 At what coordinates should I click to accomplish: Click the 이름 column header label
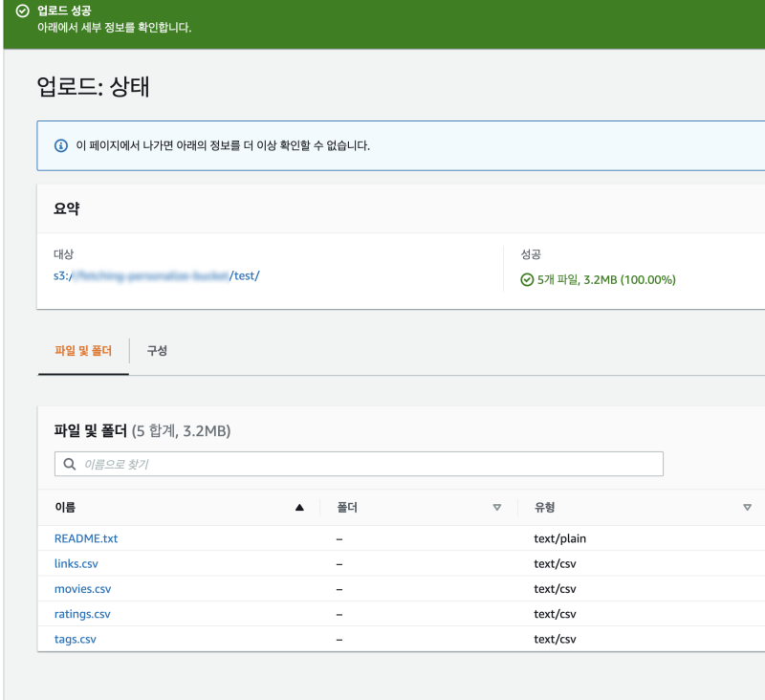click(65, 508)
